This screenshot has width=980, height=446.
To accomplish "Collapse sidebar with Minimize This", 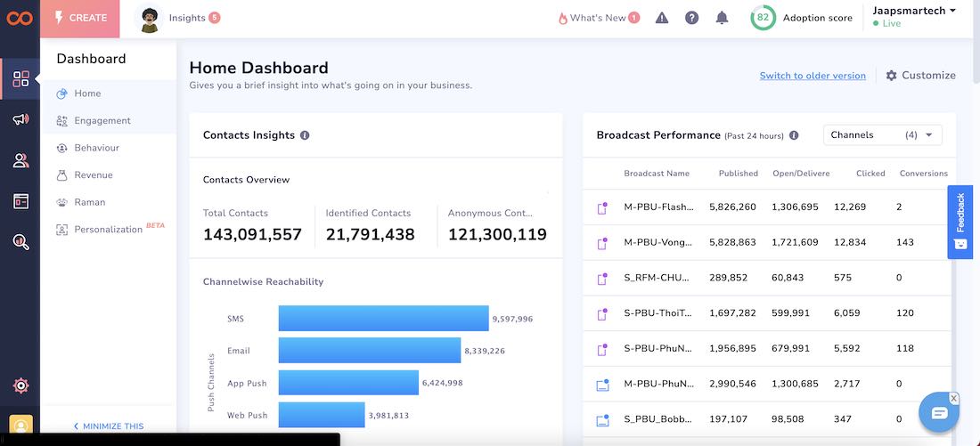I will tap(109, 426).
